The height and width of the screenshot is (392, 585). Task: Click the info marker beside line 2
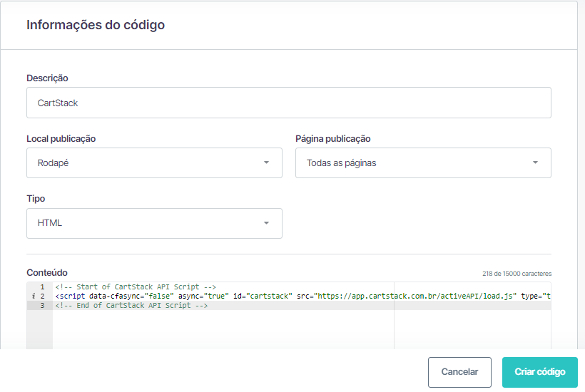(33, 296)
